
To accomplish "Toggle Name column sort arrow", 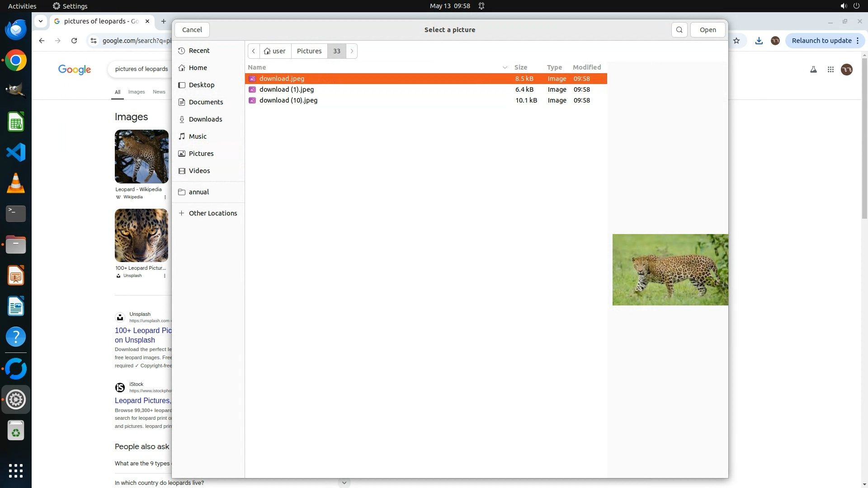I will tap(505, 67).
